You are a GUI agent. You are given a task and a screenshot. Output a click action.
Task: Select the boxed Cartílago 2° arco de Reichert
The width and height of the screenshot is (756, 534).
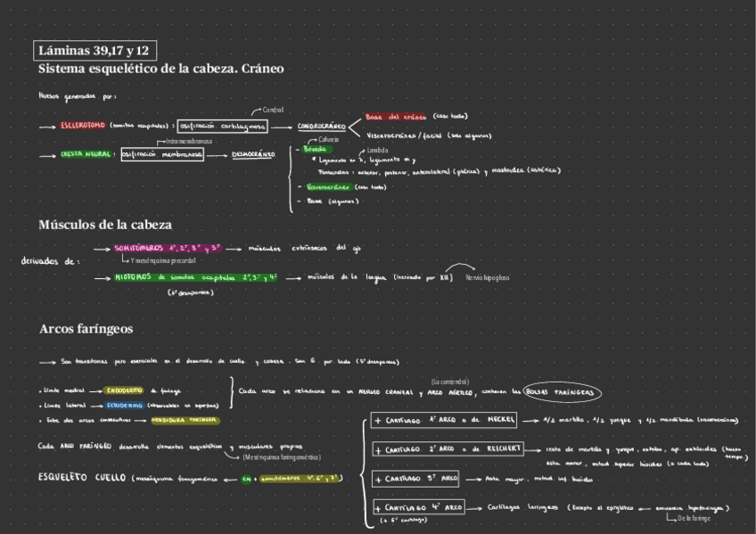click(448, 448)
